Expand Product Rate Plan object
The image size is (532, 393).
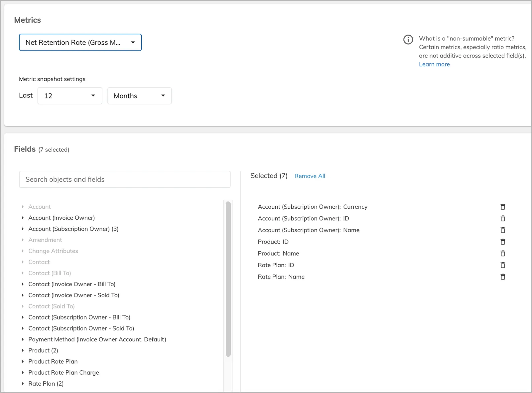point(23,361)
